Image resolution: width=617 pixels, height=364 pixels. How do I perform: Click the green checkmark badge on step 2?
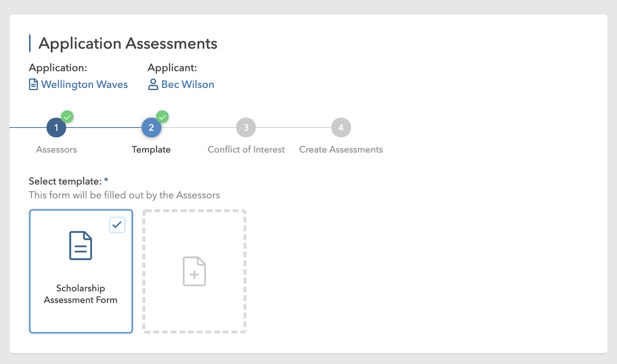pos(162,116)
